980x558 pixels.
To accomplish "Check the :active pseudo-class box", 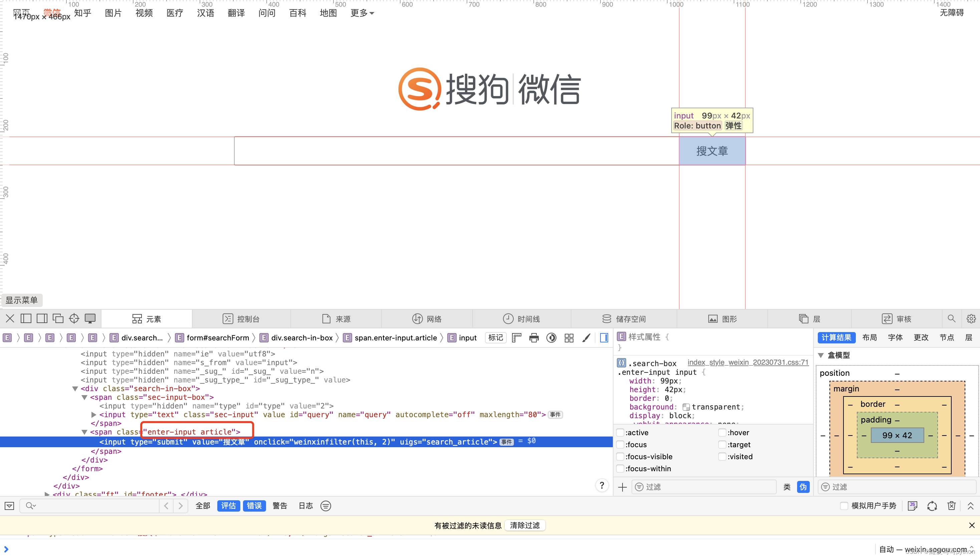I will pyautogui.click(x=621, y=433).
